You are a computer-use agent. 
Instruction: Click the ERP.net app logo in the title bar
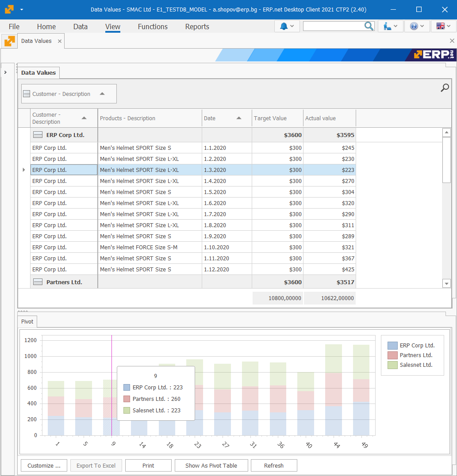[9, 9]
